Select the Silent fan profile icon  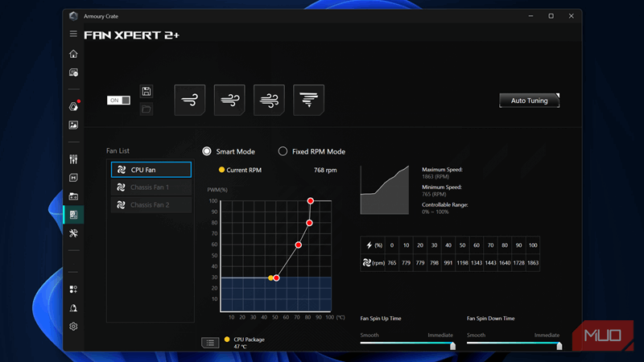(x=190, y=101)
